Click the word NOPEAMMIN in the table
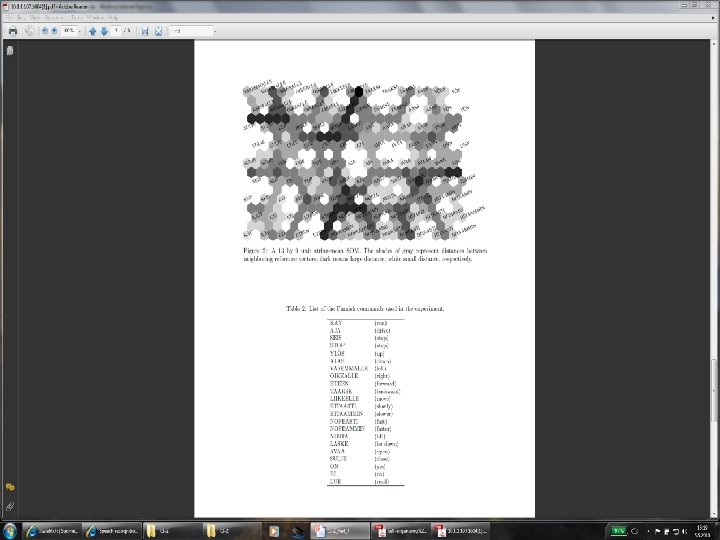Image resolution: width=720 pixels, height=540 pixels. coord(347,428)
